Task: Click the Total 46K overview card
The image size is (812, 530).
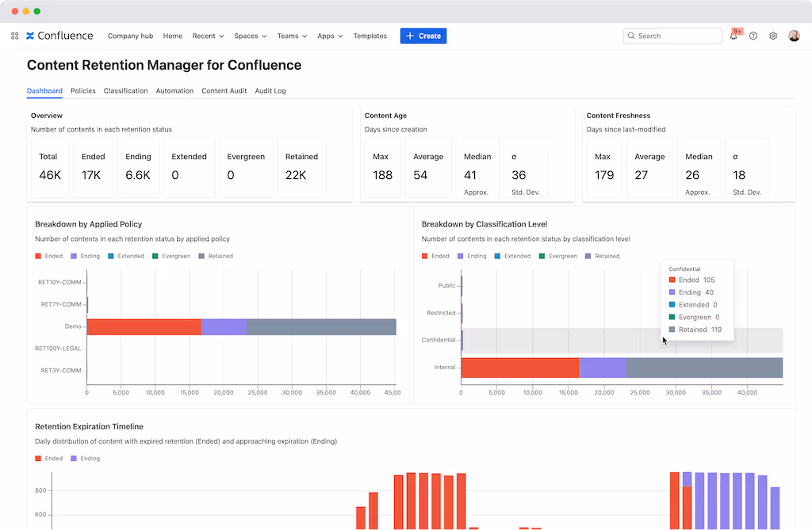Action: pyautogui.click(x=50, y=168)
